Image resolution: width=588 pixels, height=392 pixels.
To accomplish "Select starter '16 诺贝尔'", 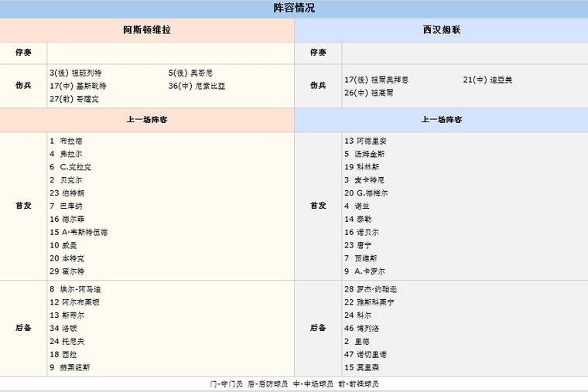I will 362,233.
